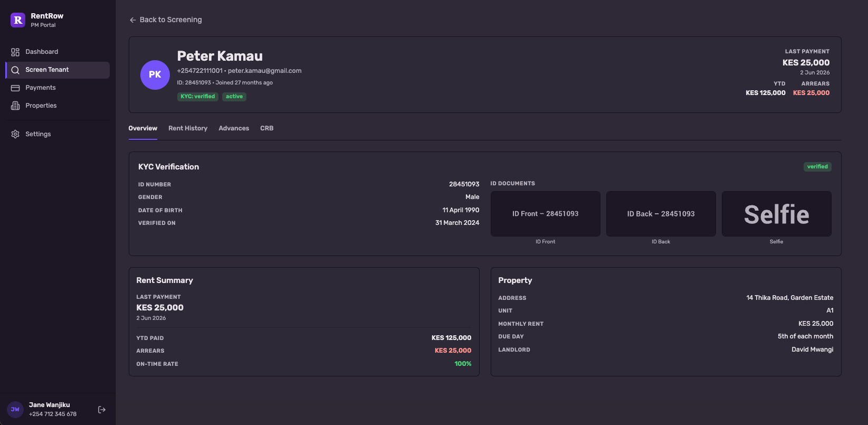The image size is (868, 425).
Task: Open the ID Front document thumbnail
Action: pos(546,214)
